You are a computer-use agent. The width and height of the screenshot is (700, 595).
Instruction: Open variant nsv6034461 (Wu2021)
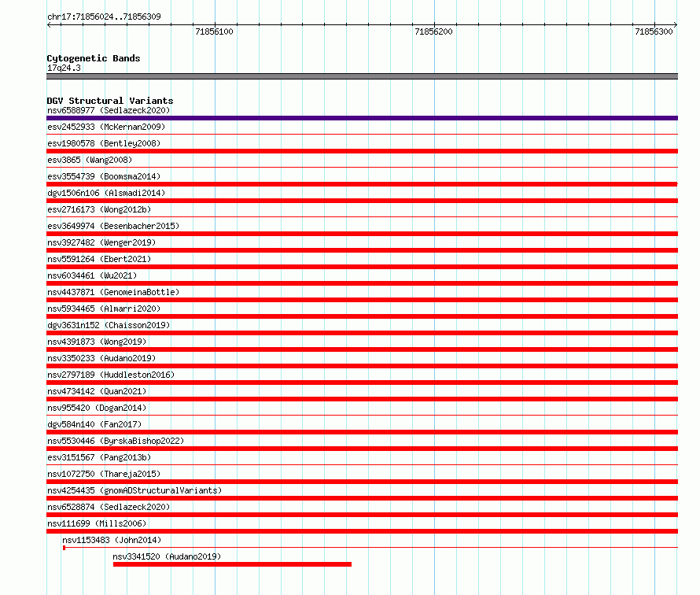(x=92, y=275)
